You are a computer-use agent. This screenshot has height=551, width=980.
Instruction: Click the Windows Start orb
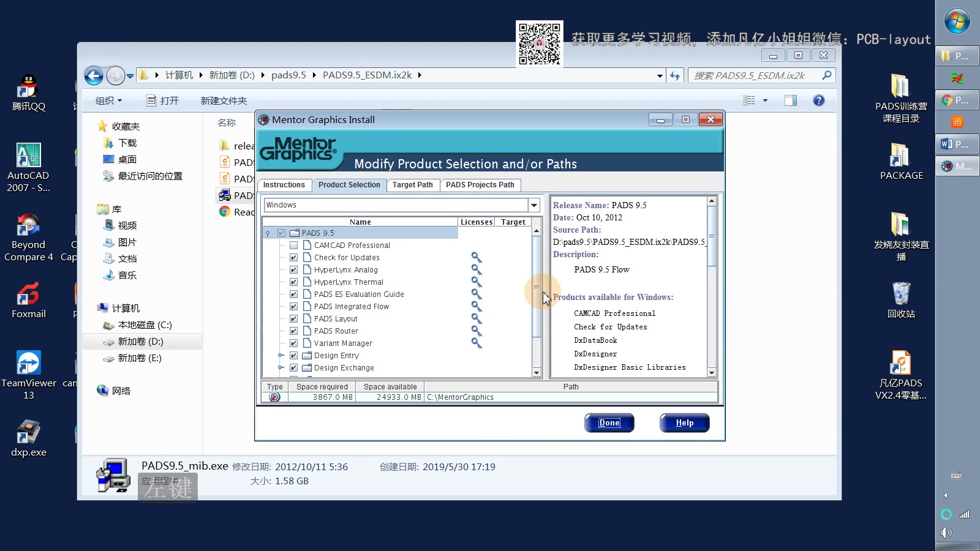pyautogui.click(x=957, y=21)
